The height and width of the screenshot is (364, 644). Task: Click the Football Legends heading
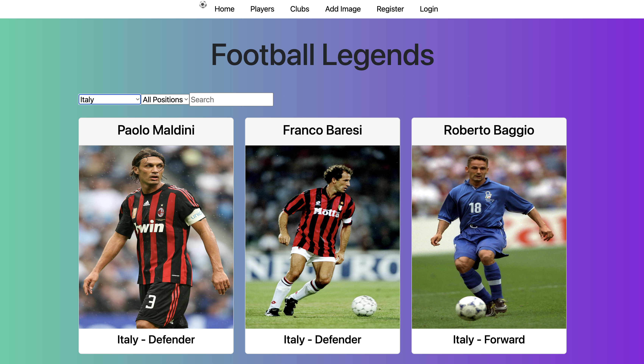point(322,55)
